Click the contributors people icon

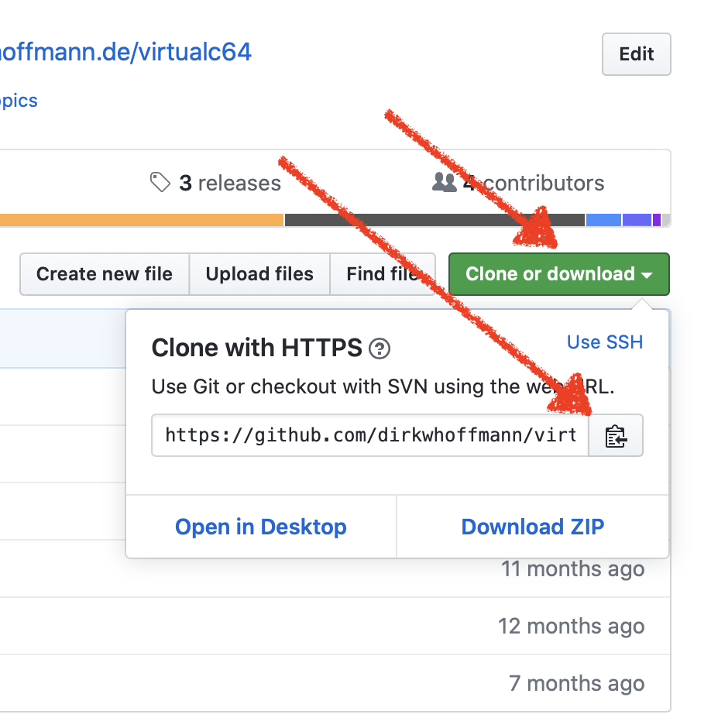(x=445, y=182)
